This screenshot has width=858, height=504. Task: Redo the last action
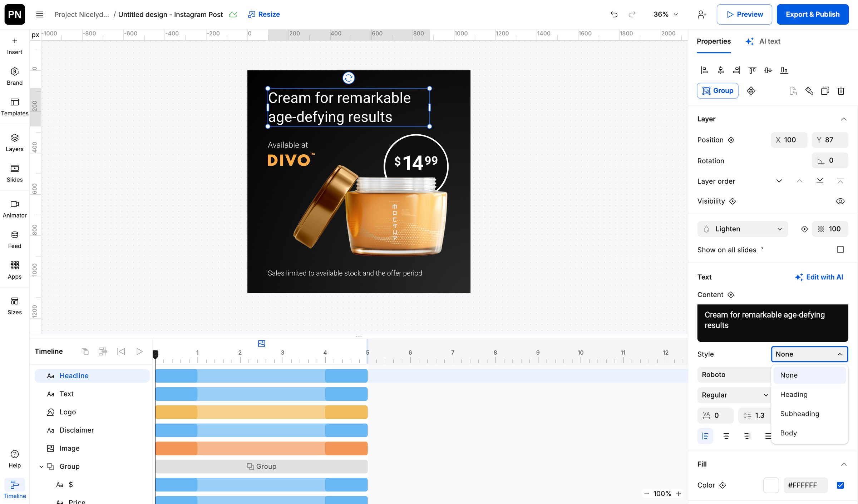point(632,14)
